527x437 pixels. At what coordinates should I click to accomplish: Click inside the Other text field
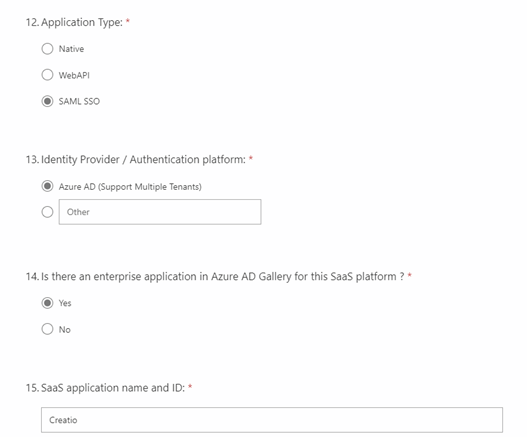[x=160, y=212]
